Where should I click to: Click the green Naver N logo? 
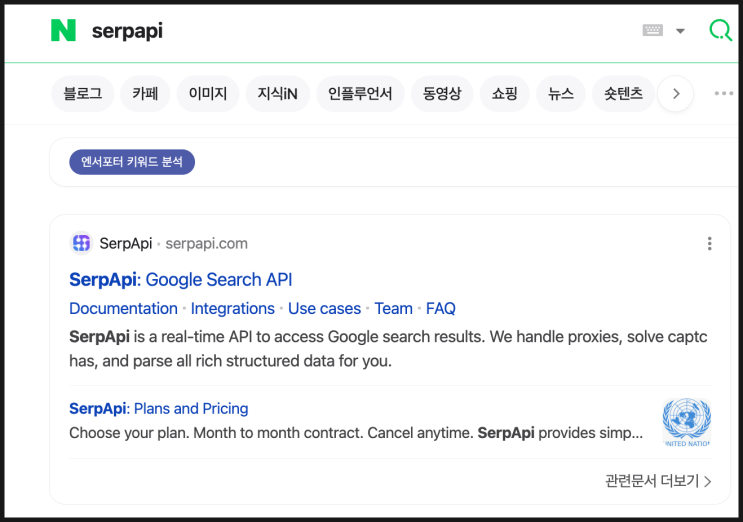(63, 30)
